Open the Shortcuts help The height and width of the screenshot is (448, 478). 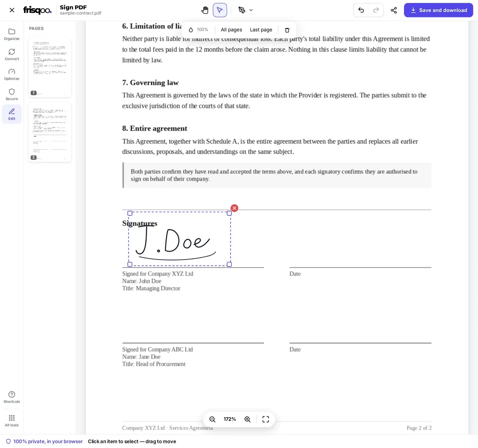[x=12, y=397]
